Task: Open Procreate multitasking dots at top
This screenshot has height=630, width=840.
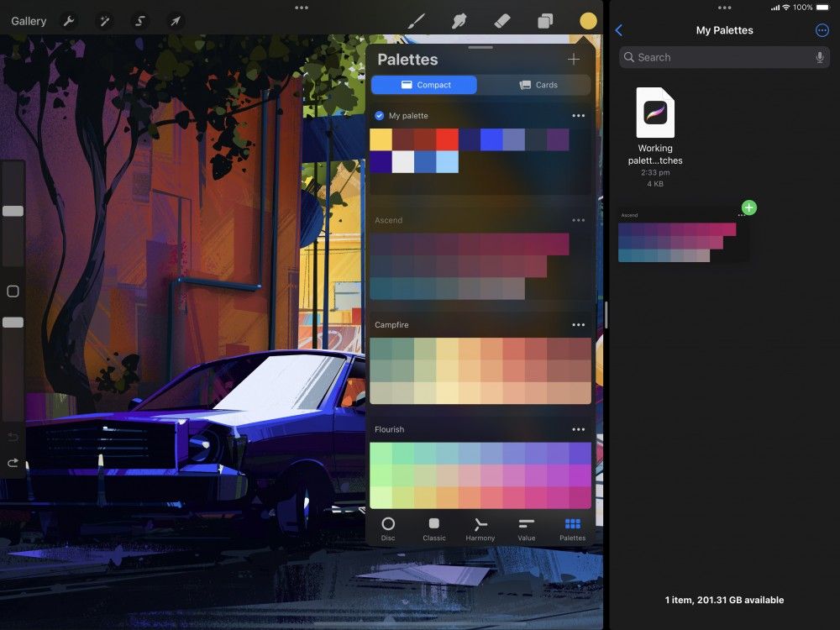Action: (302, 8)
